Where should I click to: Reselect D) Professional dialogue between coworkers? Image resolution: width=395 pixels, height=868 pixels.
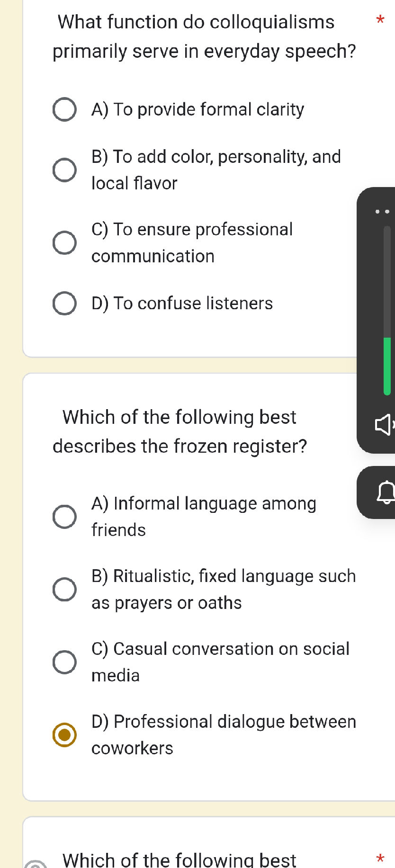[x=65, y=735]
